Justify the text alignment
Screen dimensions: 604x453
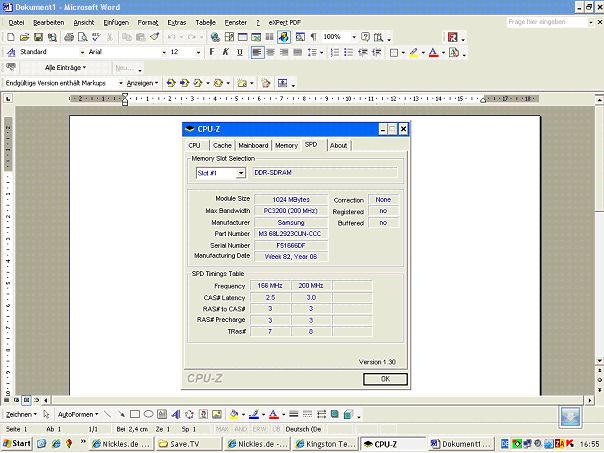tap(297, 52)
